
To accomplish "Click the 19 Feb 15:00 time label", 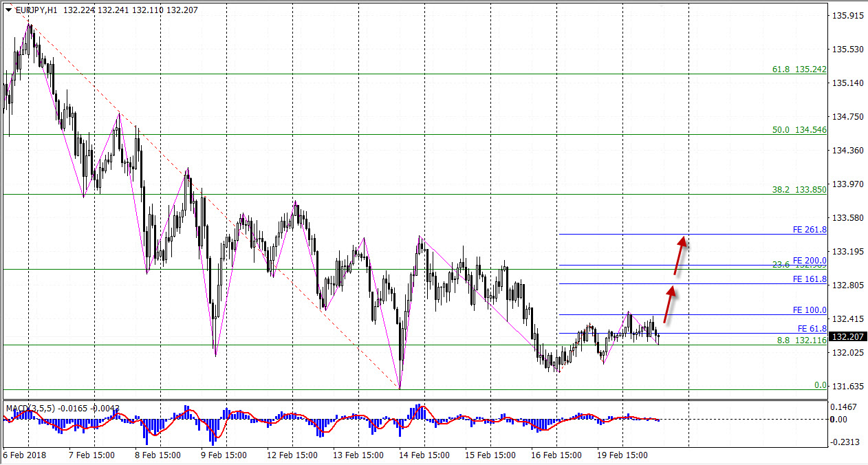I will click(x=622, y=455).
